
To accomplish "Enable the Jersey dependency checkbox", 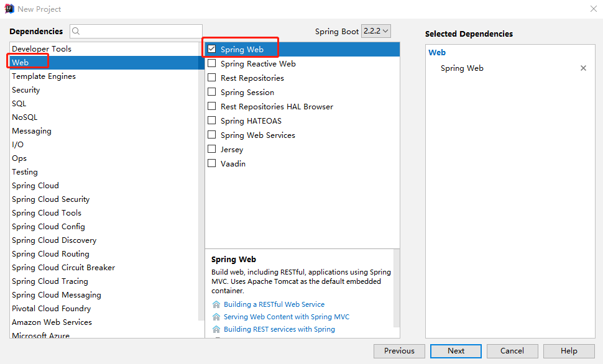I will click(x=211, y=148).
